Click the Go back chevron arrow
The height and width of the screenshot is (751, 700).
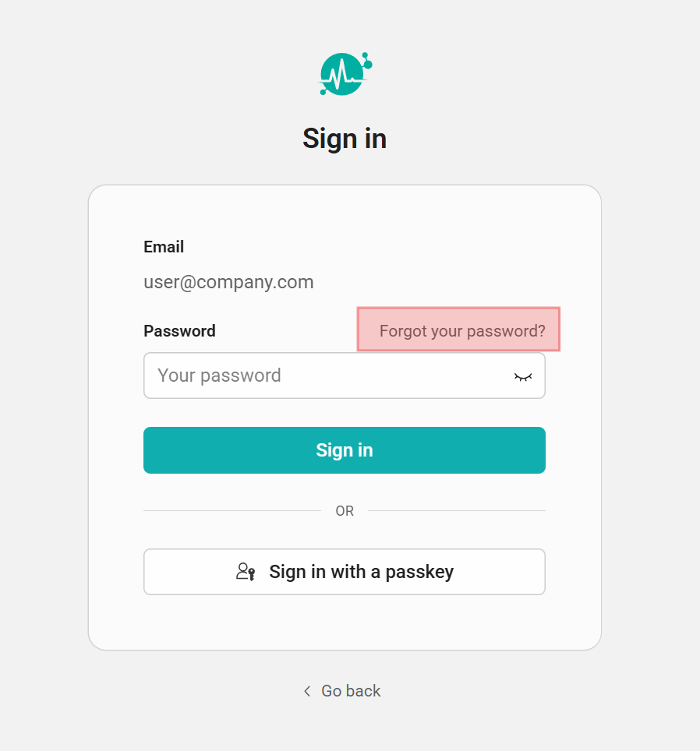coord(307,691)
